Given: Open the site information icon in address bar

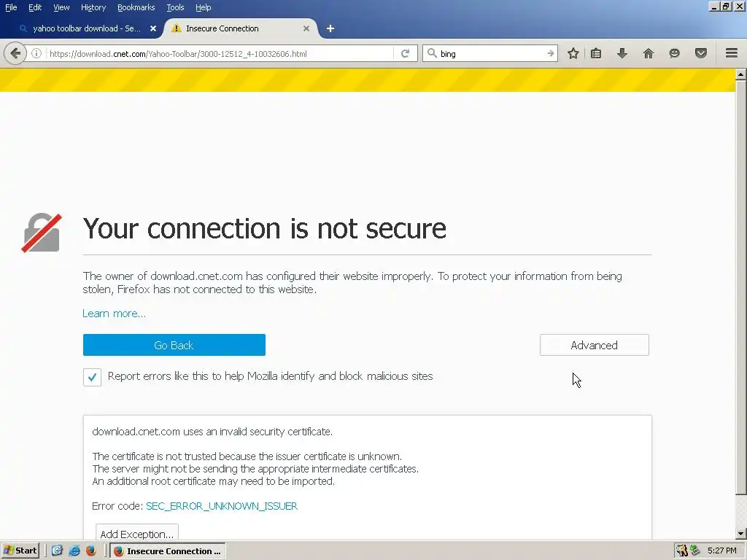Looking at the screenshot, I should (36, 53).
